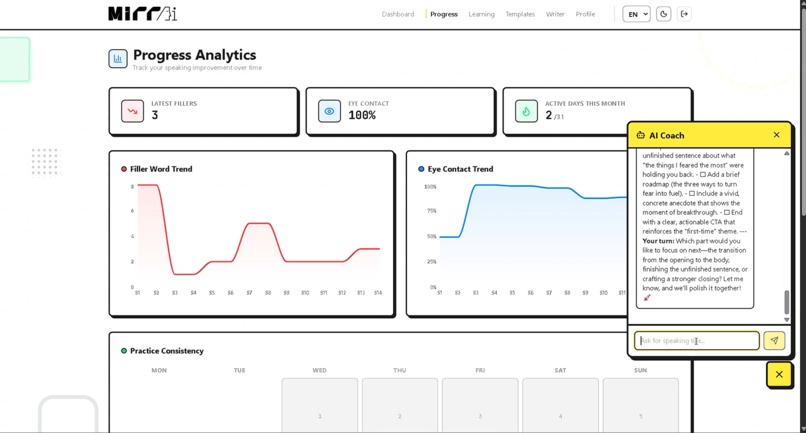
Task: Select Active Days This Month card
Action: pyautogui.click(x=597, y=112)
